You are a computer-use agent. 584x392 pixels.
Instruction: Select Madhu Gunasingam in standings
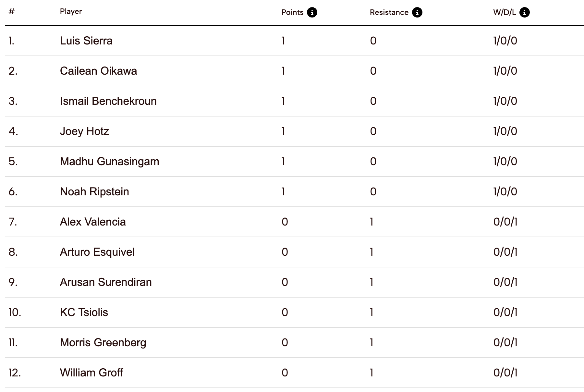pyautogui.click(x=109, y=161)
